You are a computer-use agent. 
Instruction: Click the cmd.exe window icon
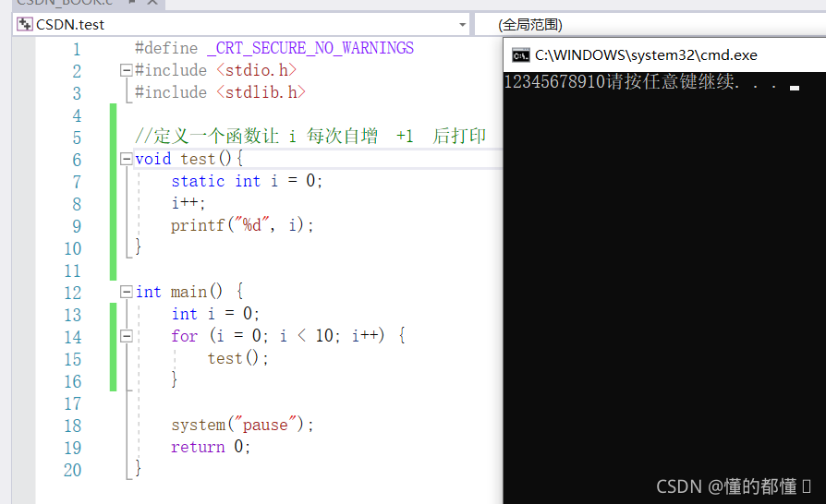(520, 55)
